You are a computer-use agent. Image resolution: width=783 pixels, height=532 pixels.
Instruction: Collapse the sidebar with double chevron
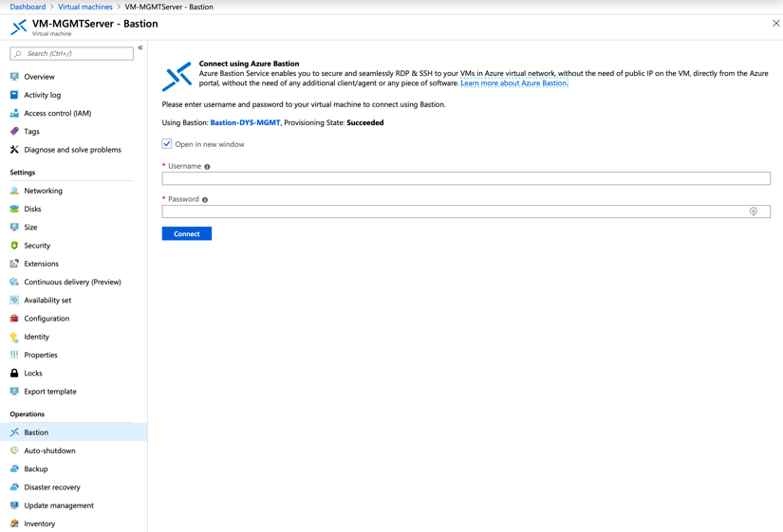tap(140, 48)
